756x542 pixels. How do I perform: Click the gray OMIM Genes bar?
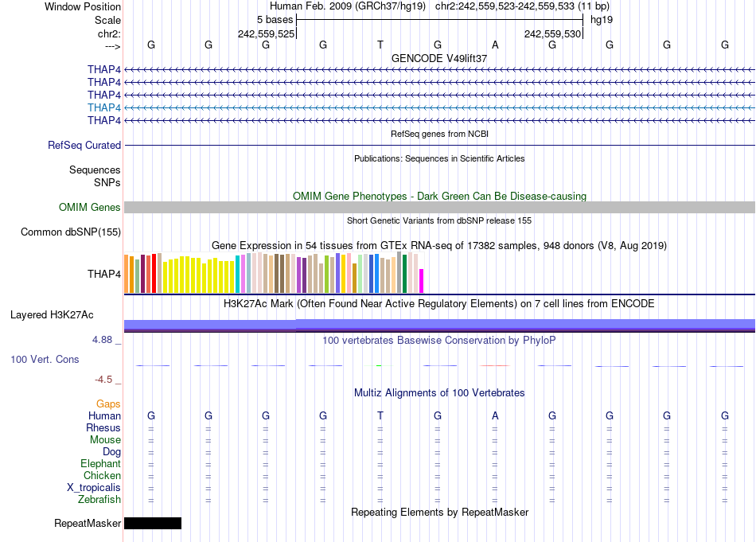tap(439, 208)
